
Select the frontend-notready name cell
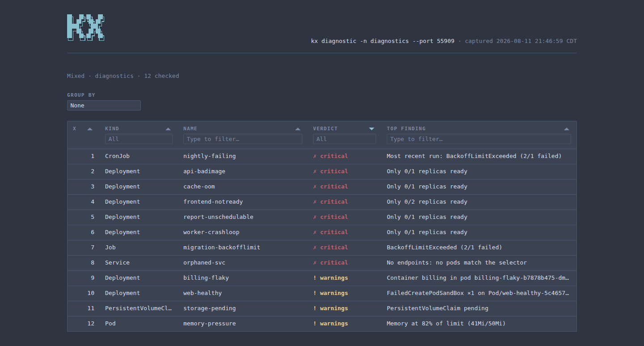point(213,202)
